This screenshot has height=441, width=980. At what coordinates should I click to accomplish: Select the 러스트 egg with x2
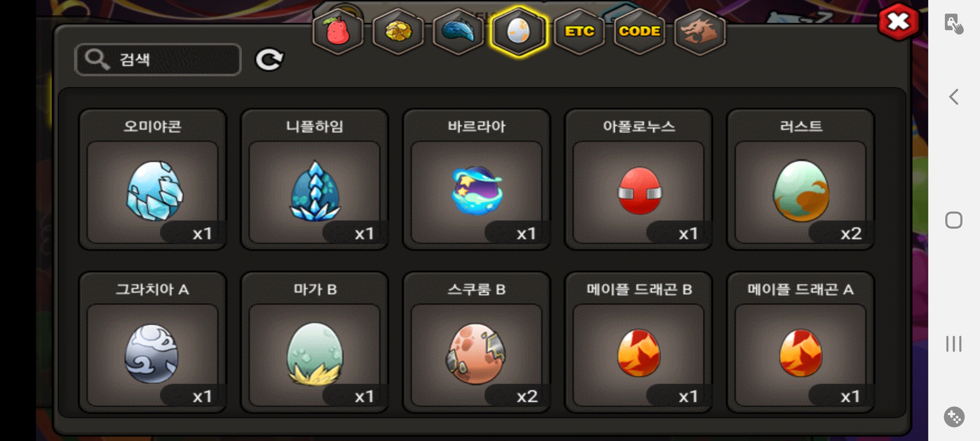click(801, 179)
